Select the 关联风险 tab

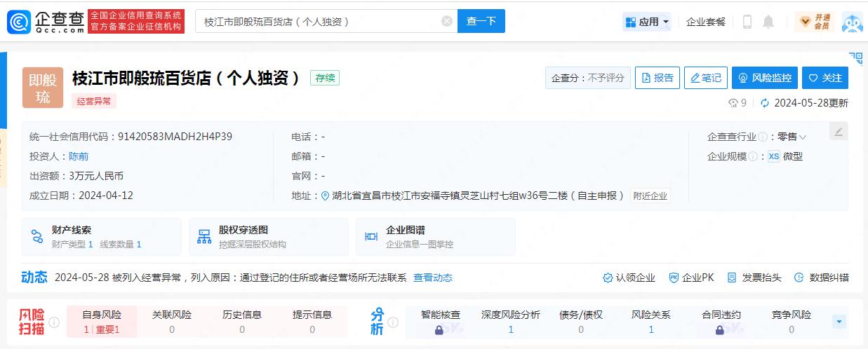pyautogui.click(x=172, y=322)
